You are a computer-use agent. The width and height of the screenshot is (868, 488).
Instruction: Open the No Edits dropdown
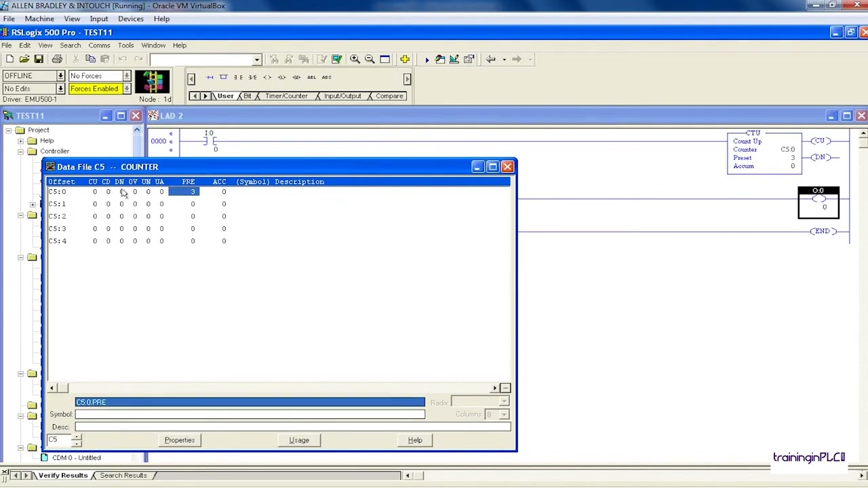tap(60, 89)
